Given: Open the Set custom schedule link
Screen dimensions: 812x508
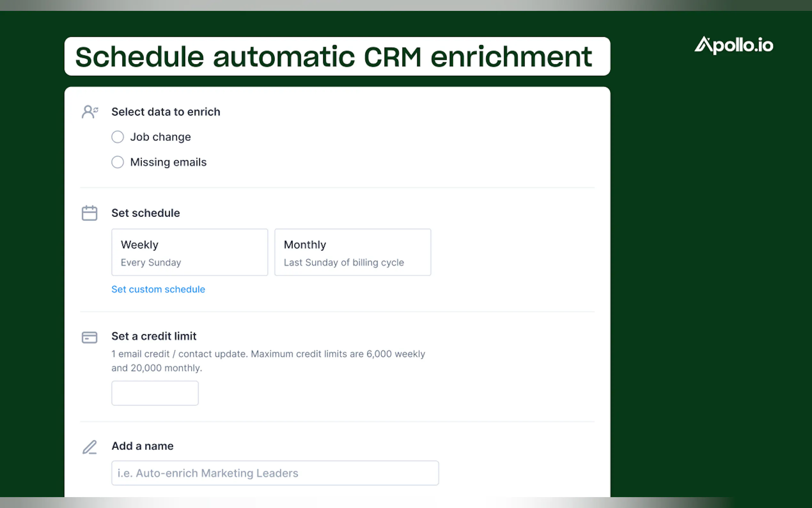Looking at the screenshot, I should (158, 289).
